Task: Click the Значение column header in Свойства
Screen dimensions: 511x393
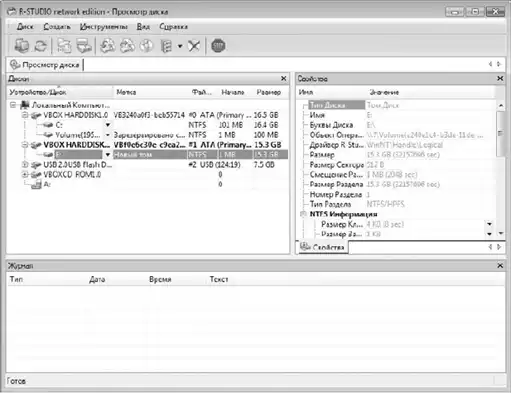Action: pos(430,92)
